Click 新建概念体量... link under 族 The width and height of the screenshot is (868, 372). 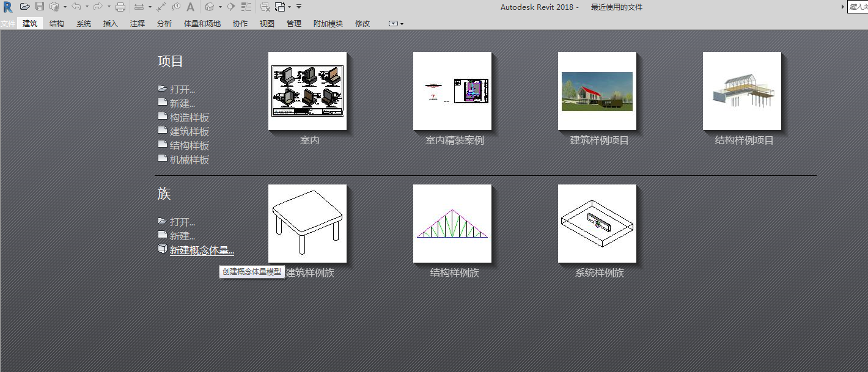[x=201, y=250]
